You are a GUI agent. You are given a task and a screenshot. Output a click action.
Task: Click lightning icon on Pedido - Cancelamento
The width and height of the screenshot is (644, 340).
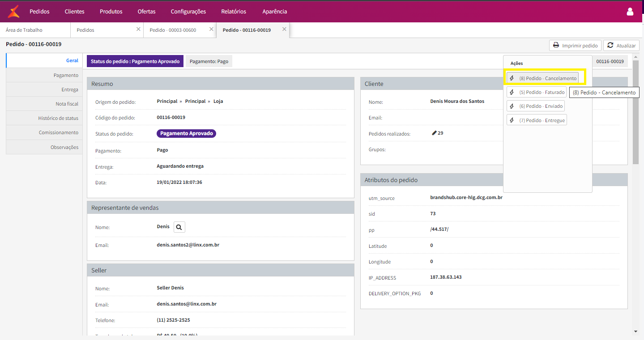(x=512, y=78)
